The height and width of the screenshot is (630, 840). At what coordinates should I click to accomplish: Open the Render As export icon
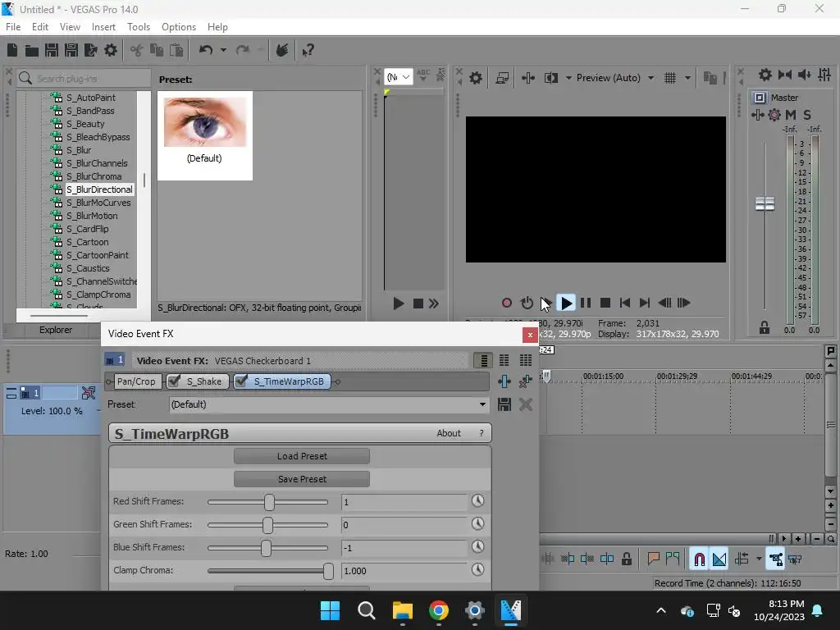[x=90, y=50]
